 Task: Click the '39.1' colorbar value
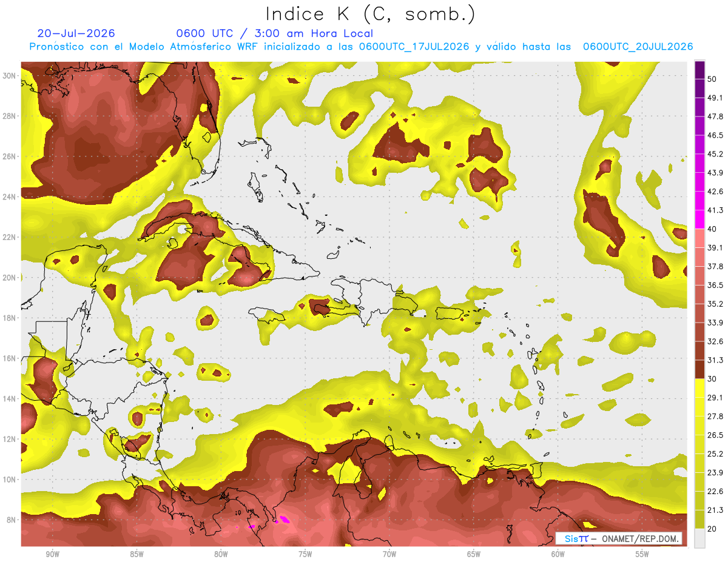[x=715, y=247]
